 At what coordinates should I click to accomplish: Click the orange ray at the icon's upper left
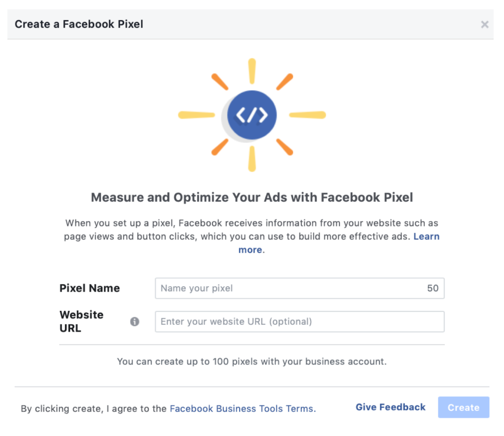pos(220,82)
